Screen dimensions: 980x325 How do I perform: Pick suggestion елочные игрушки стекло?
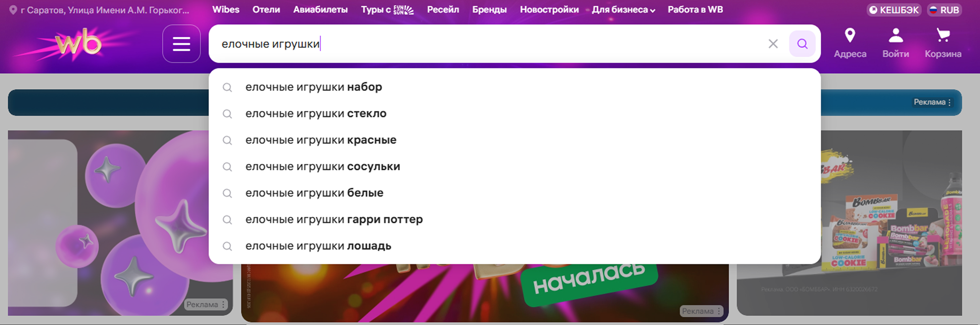point(315,114)
